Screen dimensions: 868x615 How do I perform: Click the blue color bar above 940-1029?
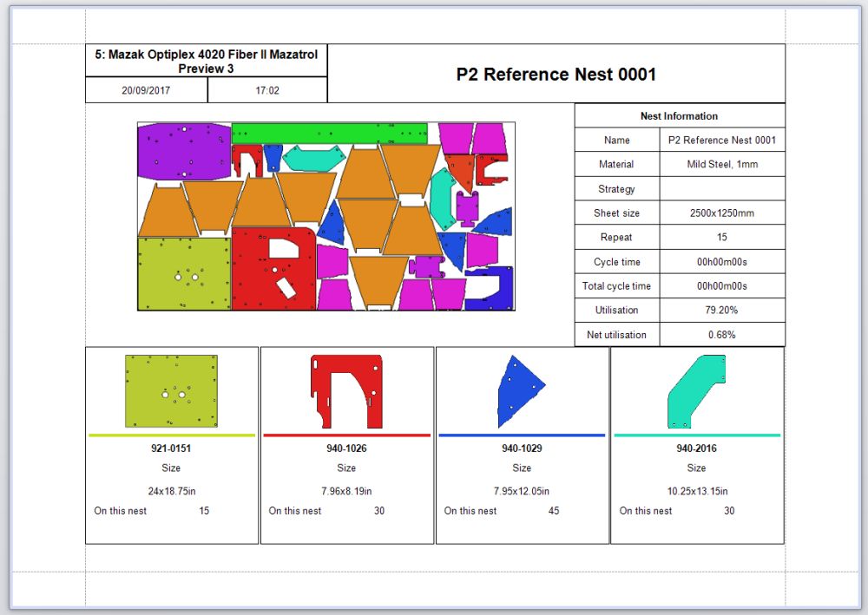(522, 435)
